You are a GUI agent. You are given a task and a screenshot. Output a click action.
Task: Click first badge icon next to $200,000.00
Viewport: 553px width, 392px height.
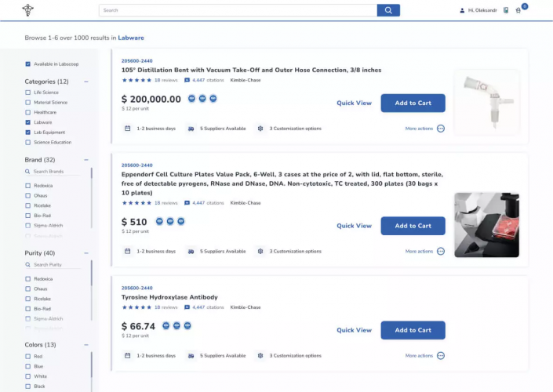tap(191, 98)
